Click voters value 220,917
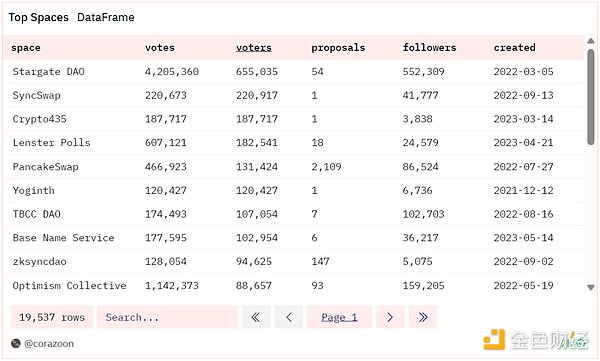The width and height of the screenshot is (600, 361). pos(257,95)
